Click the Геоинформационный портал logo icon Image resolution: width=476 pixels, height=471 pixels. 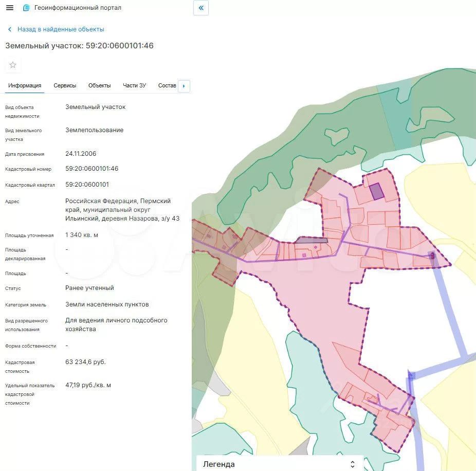point(26,8)
